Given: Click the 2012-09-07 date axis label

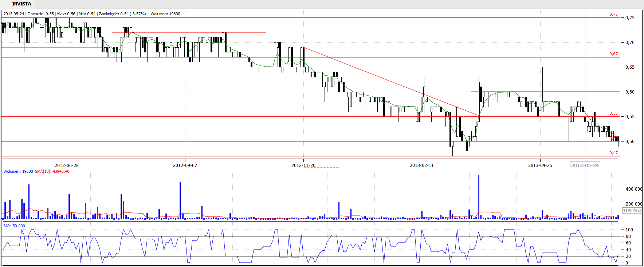Looking at the screenshot, I should 185,166.
